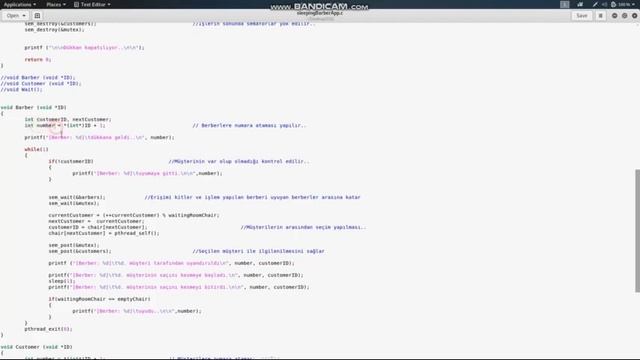This screenshot has height=360, width=640.
Task: Click the volume speaker icon in the top bar
Action: pyautogui.click(x=604, y=4)
